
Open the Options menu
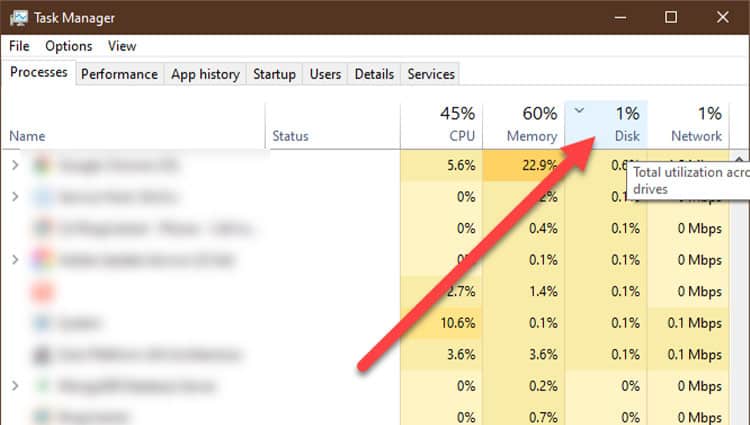(68, 46)
